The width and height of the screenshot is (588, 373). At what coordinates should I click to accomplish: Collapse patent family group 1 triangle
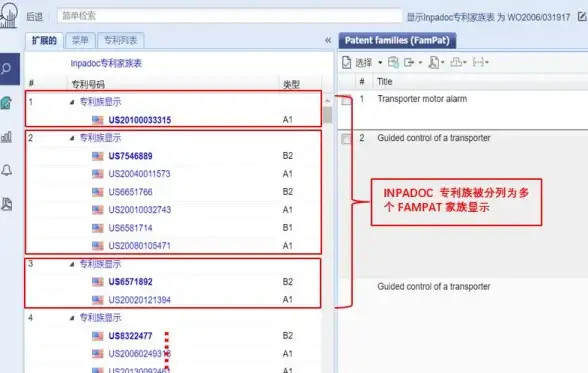pyautogui.click(x=72, y=102)
